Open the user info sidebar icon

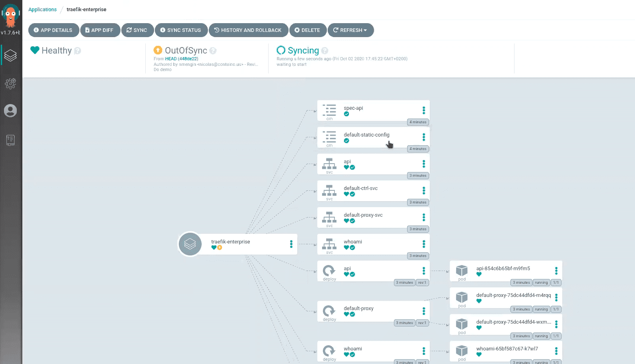[10, 111]
